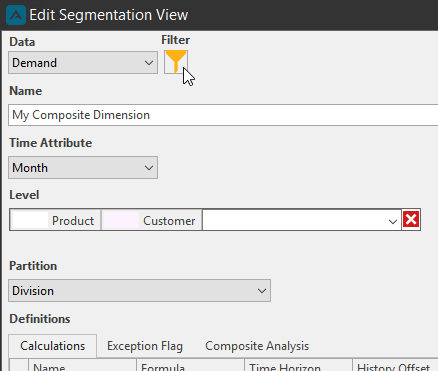Image resolution: width=438 pixels, height=371 pixels.
Task: Open the Partition dropdown showing Division
Action: pos(139,291)
